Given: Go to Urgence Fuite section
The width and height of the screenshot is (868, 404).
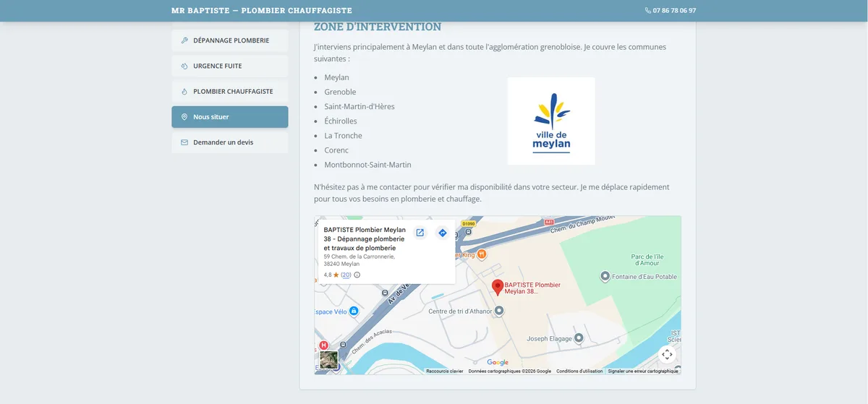Looking at the screenshot, I should pyautogui.click(x=230, y=66).
